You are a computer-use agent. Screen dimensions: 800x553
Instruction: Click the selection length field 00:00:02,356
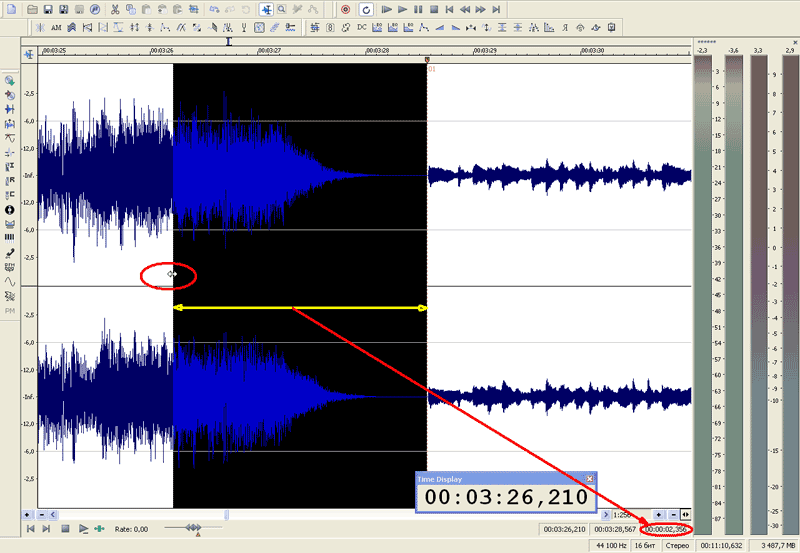667,528
